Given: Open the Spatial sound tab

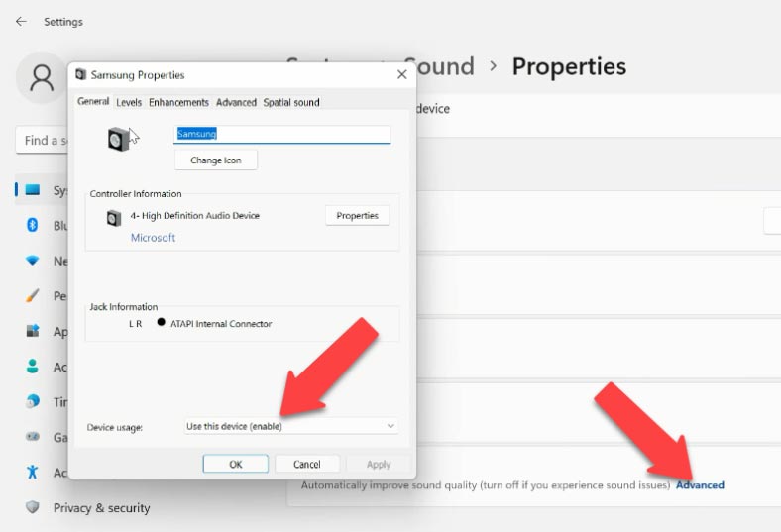Looking at the screenshot, I should point(291,102).
